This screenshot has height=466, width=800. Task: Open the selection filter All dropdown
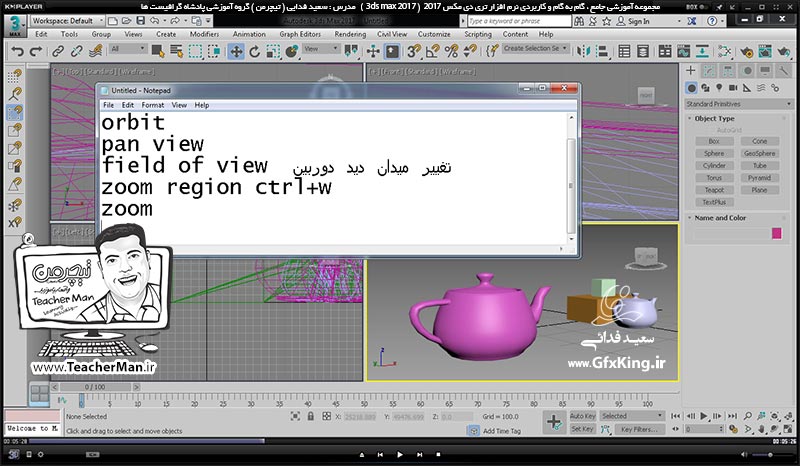[128, 49]
